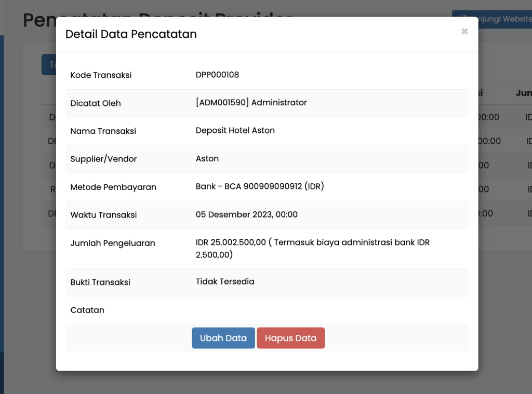Select the IDR 25.002.500,00 amount text
Image resolution: width=532 pixels, height=394 pixels.
click(231, 242)
